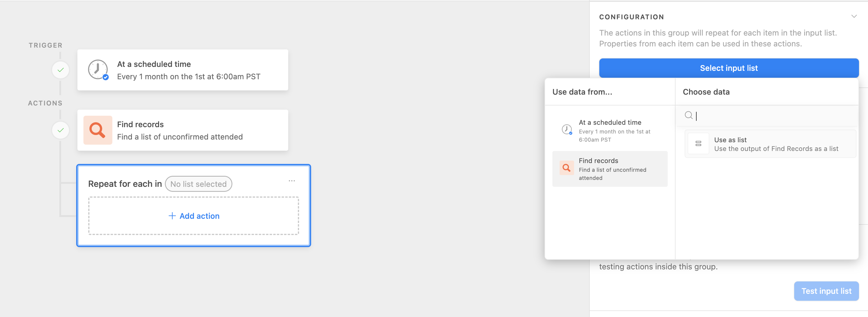Viewport: 868px width, 317px height.
Task: Open the Find records action card
Action: click(x=183, y=130)
